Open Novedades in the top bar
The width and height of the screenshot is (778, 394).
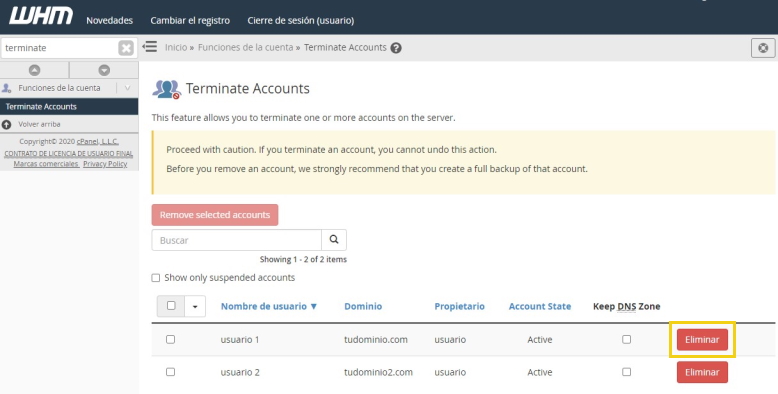click(110, 21)
